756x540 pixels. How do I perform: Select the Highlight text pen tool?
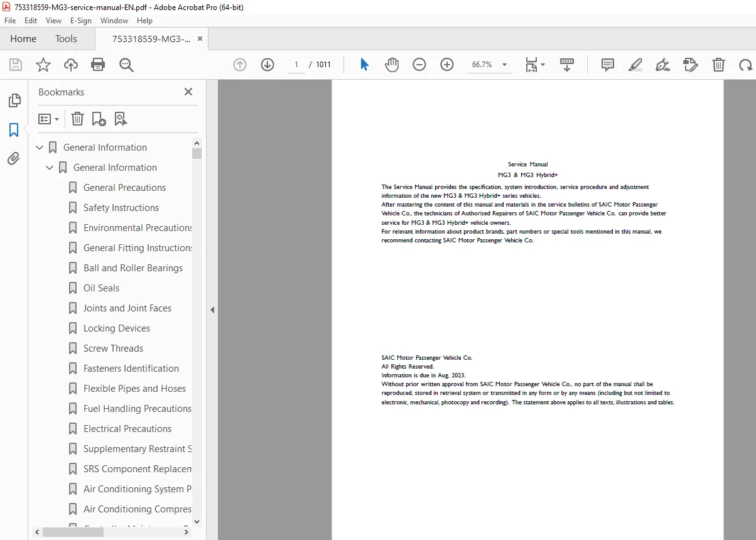[x=635, y=65]
